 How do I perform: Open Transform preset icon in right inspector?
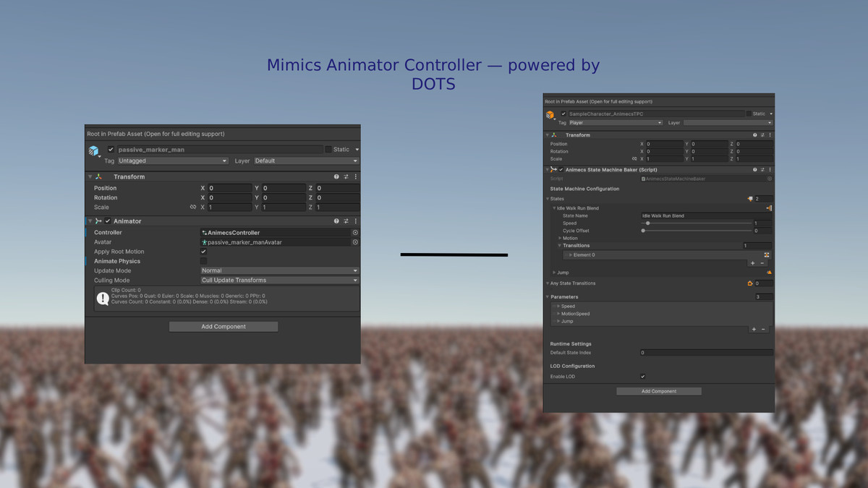pos(762,135)
